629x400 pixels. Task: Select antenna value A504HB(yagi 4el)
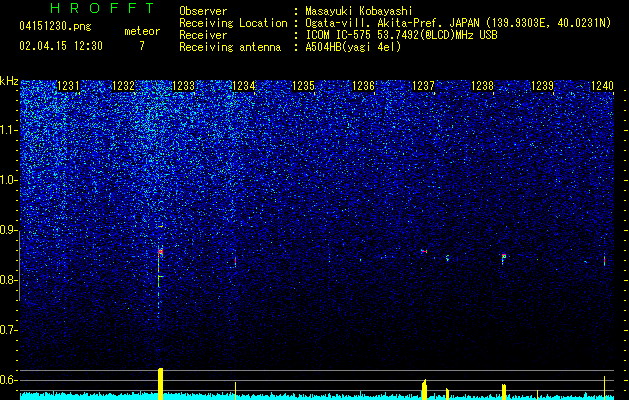pyautogui.click(x=353, y=47)
